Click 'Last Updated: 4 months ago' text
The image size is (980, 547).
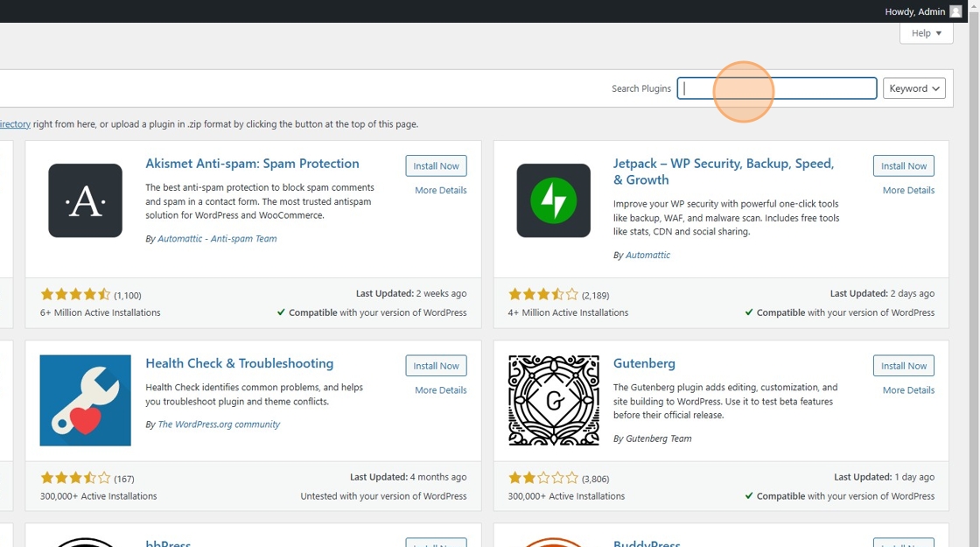coord(408,477)
